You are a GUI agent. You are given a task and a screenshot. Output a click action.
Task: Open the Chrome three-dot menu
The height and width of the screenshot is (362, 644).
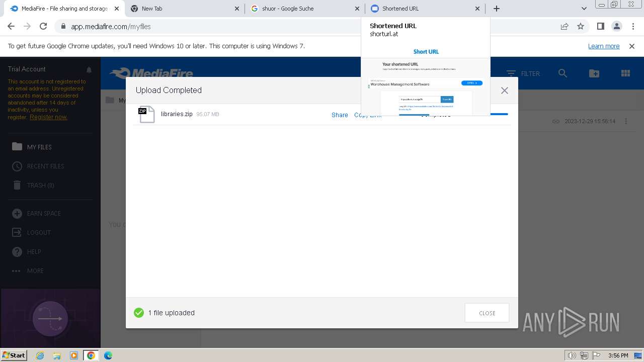click(x=632, y=26)
